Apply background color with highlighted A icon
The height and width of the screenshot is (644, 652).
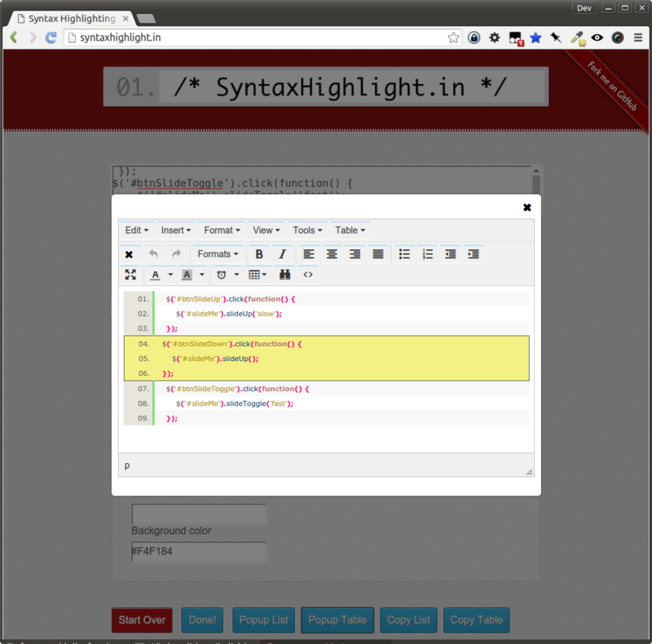tap(187, 275)
